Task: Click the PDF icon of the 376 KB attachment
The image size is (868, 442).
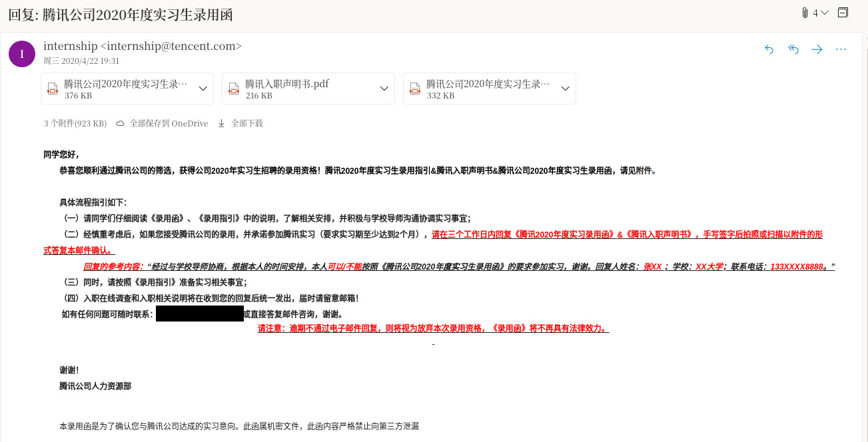Action: point(53,89)
